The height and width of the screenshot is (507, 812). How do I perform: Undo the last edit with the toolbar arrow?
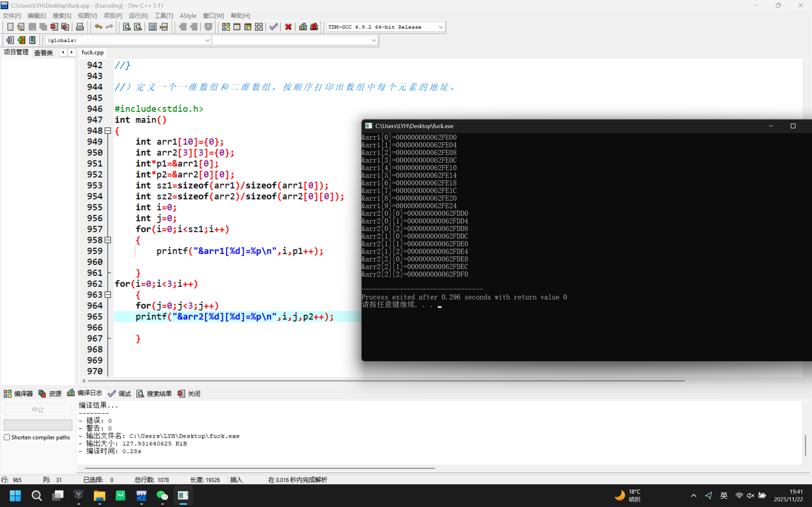pyautogui.click(x=98, y=27)
